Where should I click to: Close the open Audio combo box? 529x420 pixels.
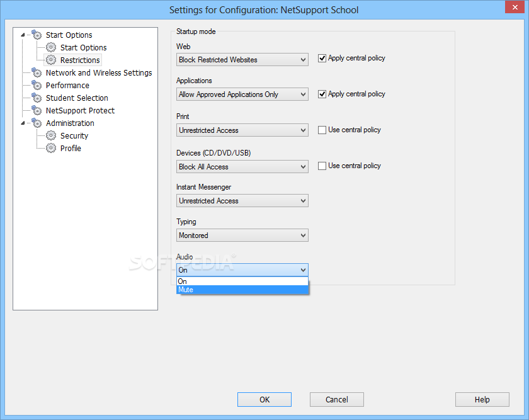pyautogui.click(x=242, y=270)
